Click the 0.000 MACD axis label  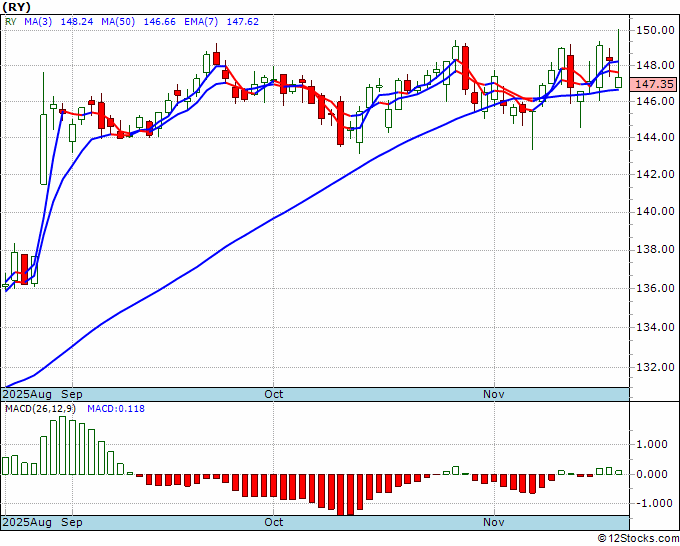coord(652,474)
